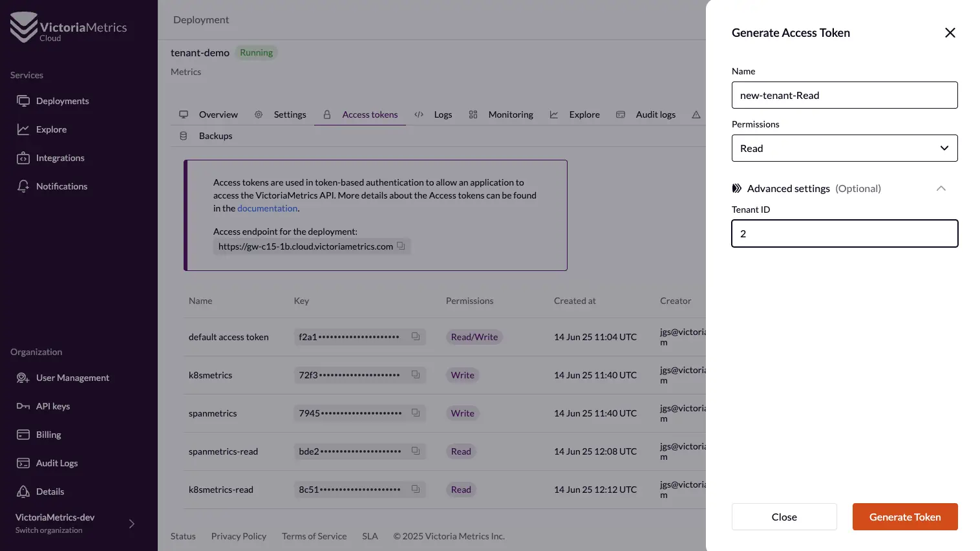Copy the spanmetrics token key
Viewport: 980px width, 551px height.
(416, 413)
